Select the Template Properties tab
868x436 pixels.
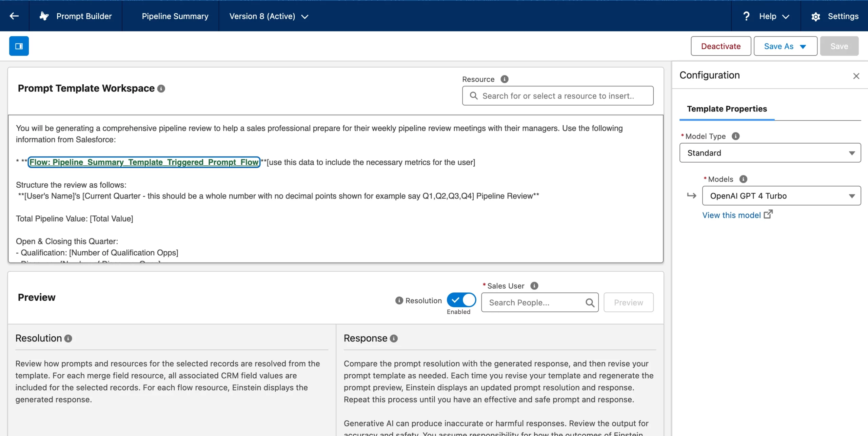[727, 109]
